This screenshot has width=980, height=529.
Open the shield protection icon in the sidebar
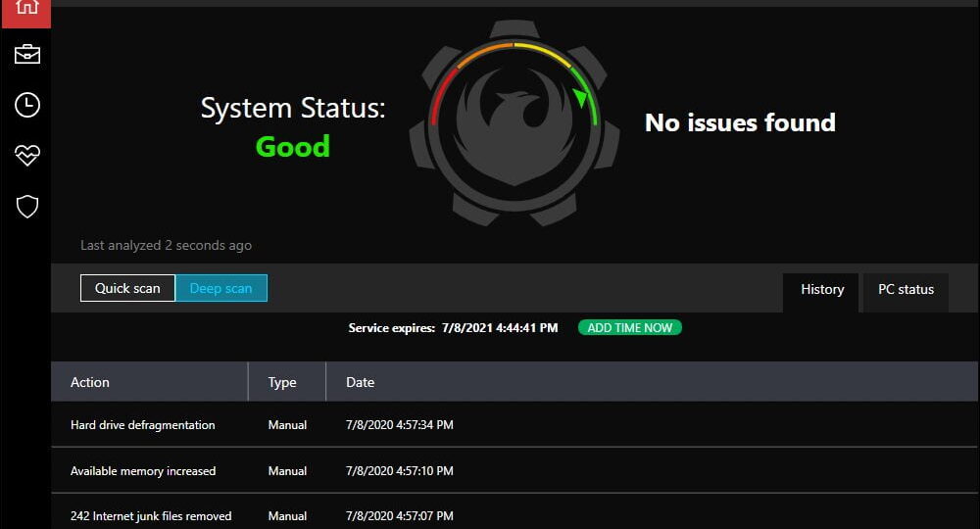[26, 206]
